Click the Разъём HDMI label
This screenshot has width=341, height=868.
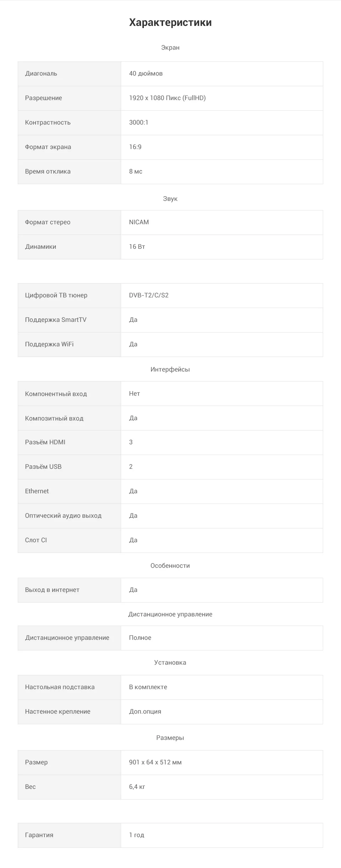(45, 442)
